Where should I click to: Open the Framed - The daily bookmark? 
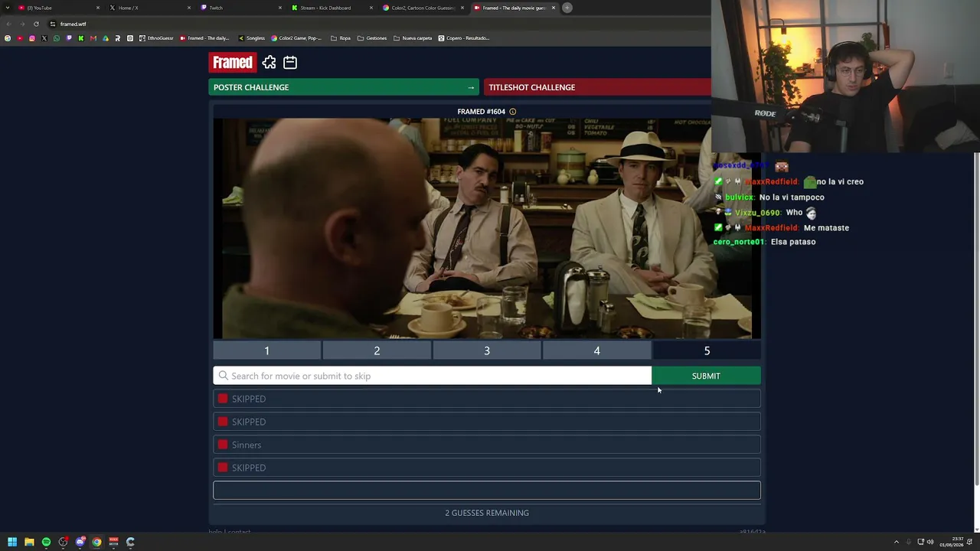[205, 38]
